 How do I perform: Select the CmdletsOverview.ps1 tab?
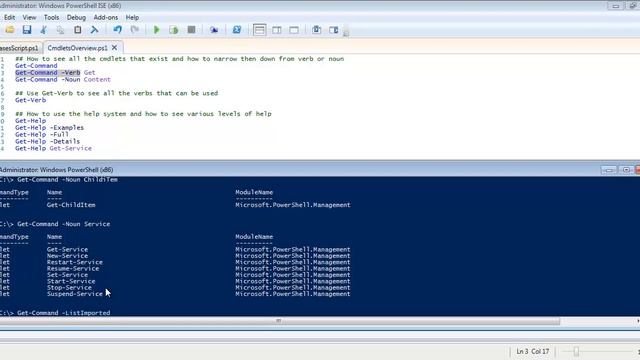click(77, 48)
